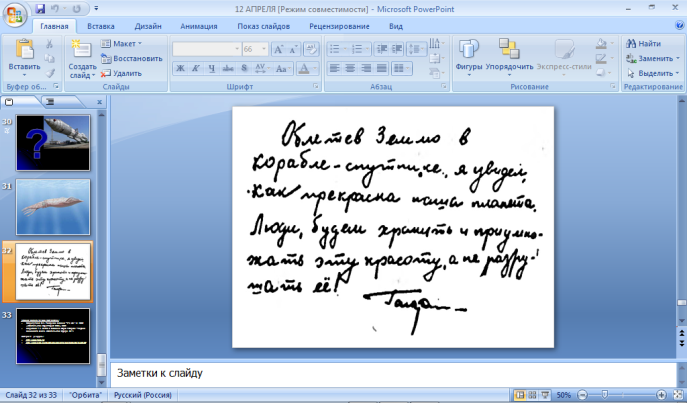Fit slide to current window icon
This screenshot has width=687, height=403.
pos(679,395)
